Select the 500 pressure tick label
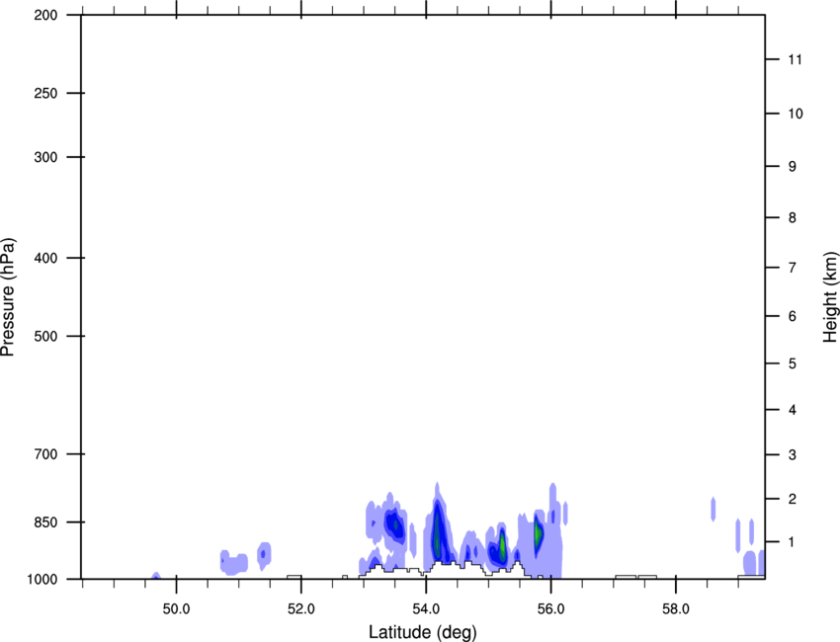The image size is (840, 642). point(45,336)
